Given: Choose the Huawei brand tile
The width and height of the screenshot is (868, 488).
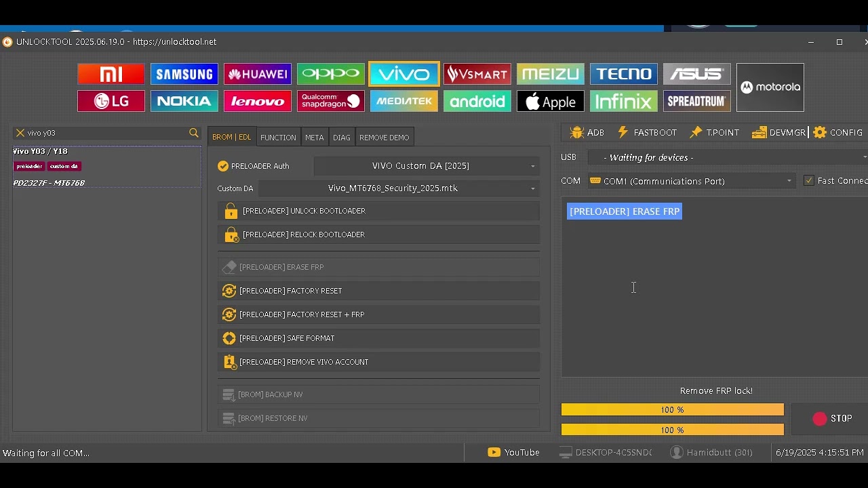Looking at the screenshot, I should click(258, 74).
